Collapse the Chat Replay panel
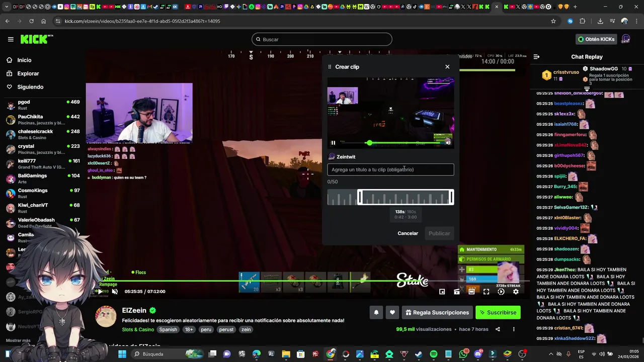The width and height of the screenshot is (644, 362). (536, 57)
